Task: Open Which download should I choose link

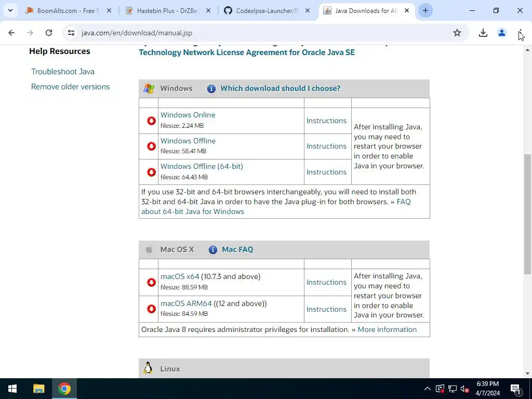Action: [280, 88]
